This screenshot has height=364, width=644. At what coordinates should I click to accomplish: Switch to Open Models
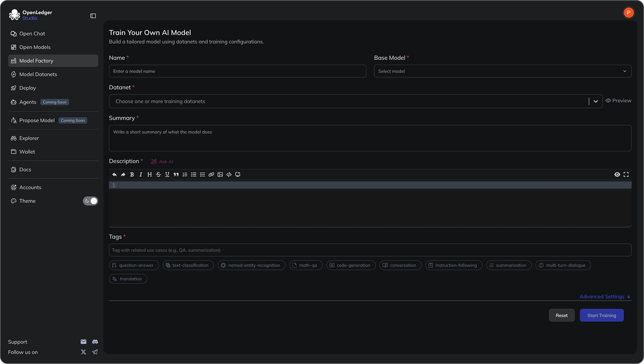tap(33, 47)
